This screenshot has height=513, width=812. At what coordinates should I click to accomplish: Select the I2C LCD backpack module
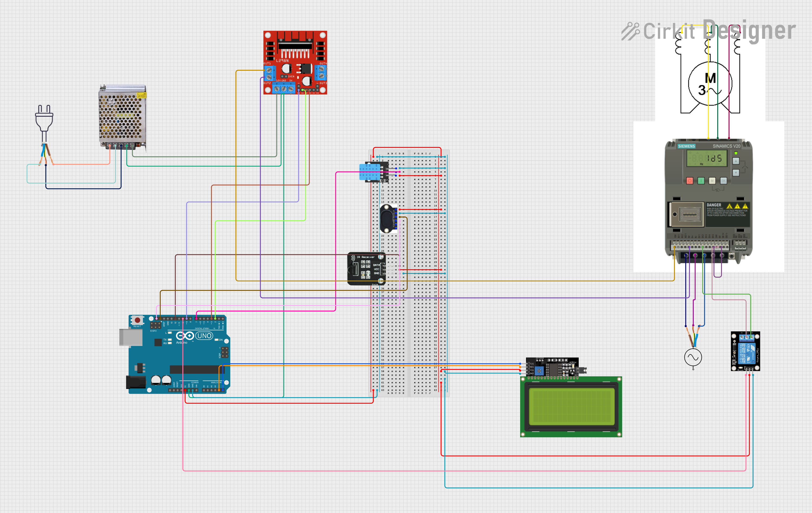point(553,367)
